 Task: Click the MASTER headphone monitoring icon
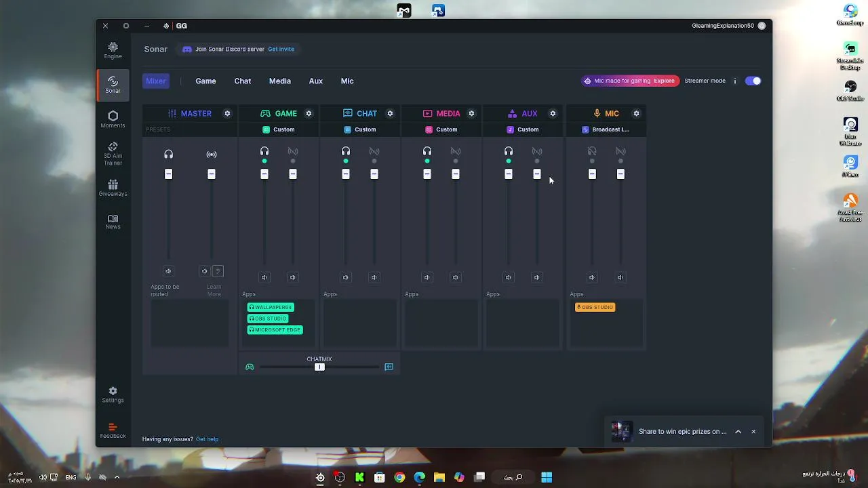[168, 155]
